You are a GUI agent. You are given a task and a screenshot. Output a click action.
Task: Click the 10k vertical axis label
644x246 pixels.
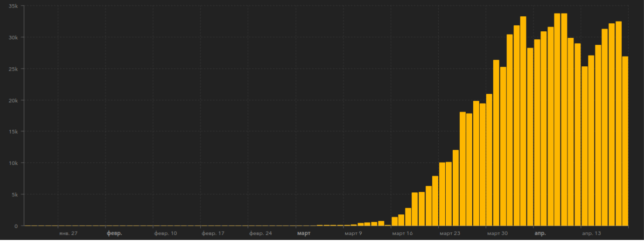[x=13, y=163]
